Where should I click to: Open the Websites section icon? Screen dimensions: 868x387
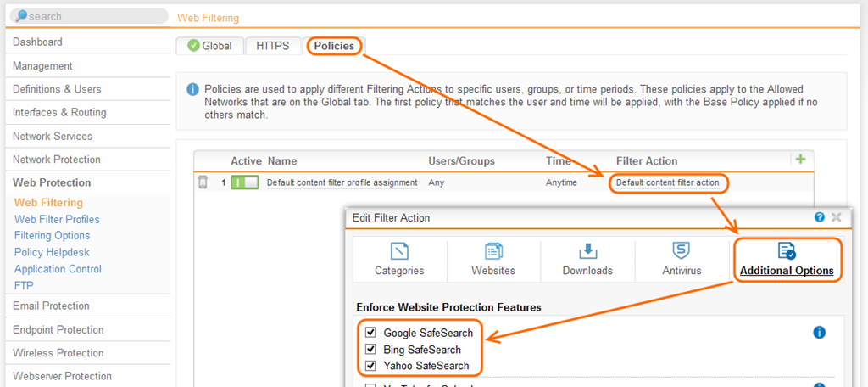coord(493,251)
